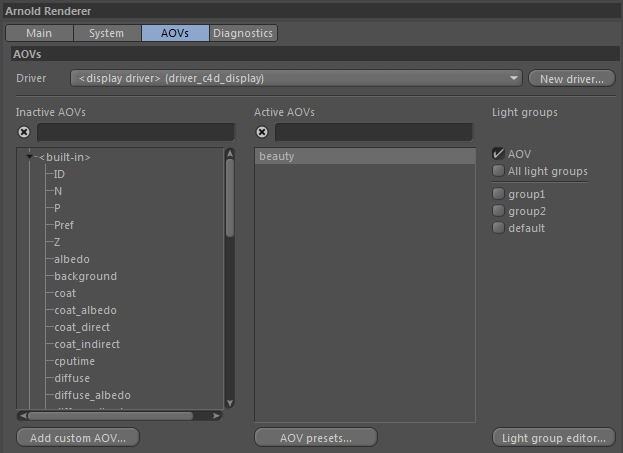This screenshot has height=453, width=623.
Task: Check the group1 light group
Action: click(498, 194)
